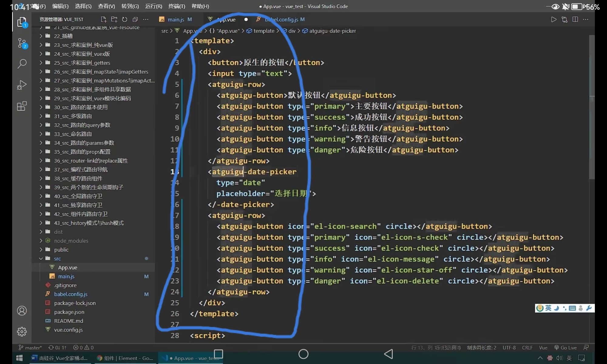
Task: Open package.json in explorer
Action: (69, 312)
